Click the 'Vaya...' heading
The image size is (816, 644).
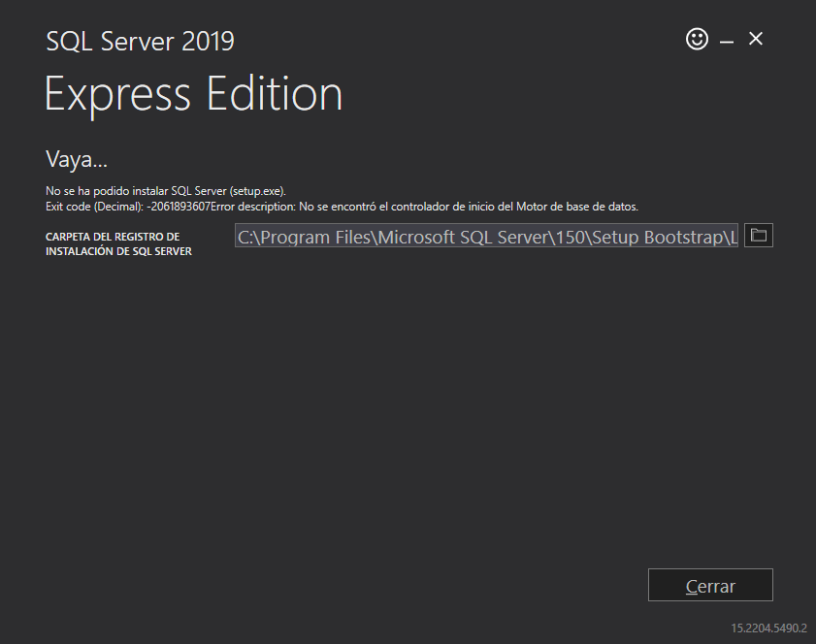click(x=77, y=159)
